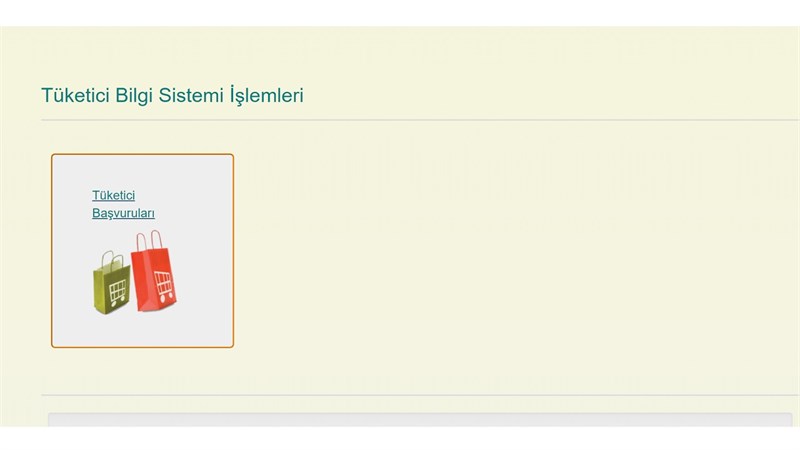Image resolution: width=800 pixels, height=450 pixels.
Task: Click the red shopping bag icon
Action: [154, 270]
